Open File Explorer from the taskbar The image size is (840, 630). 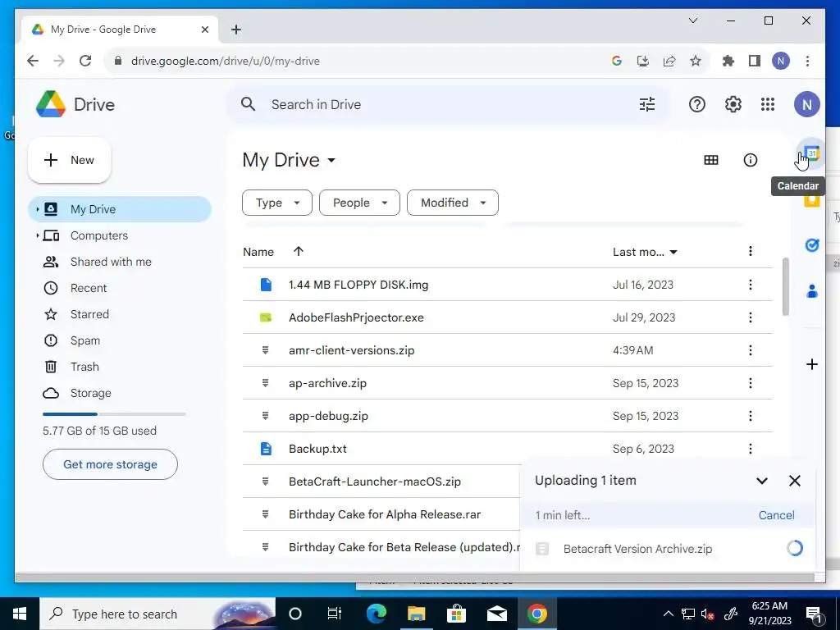(x=416, y=614)
